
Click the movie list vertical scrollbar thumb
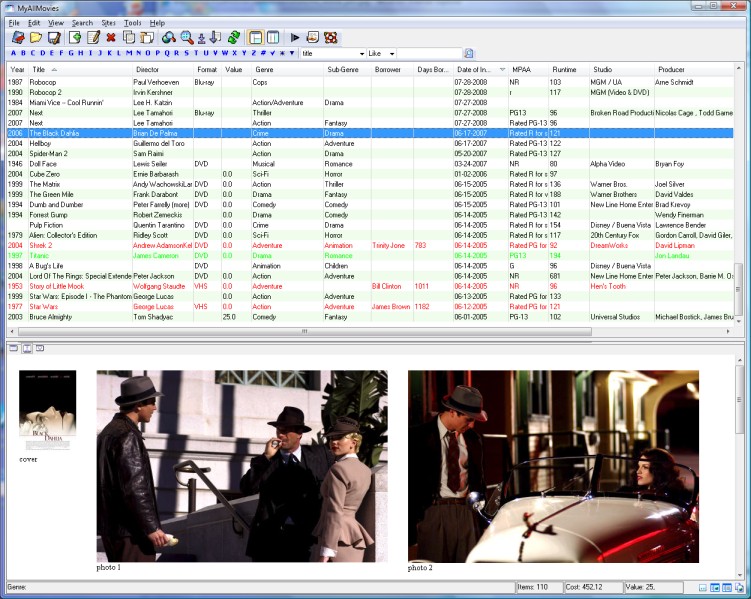[x=739, y=288]
